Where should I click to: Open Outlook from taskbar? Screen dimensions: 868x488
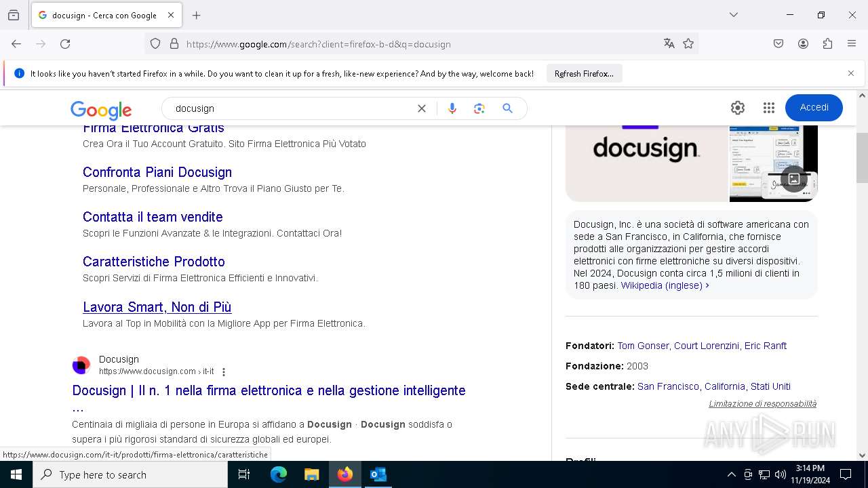[x=378, y=474]
